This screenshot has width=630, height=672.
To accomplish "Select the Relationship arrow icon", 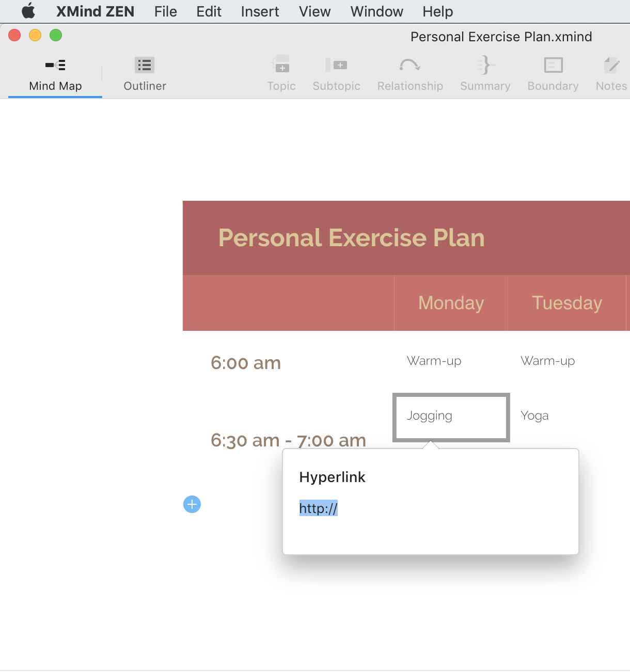I will tap(409, 65).
